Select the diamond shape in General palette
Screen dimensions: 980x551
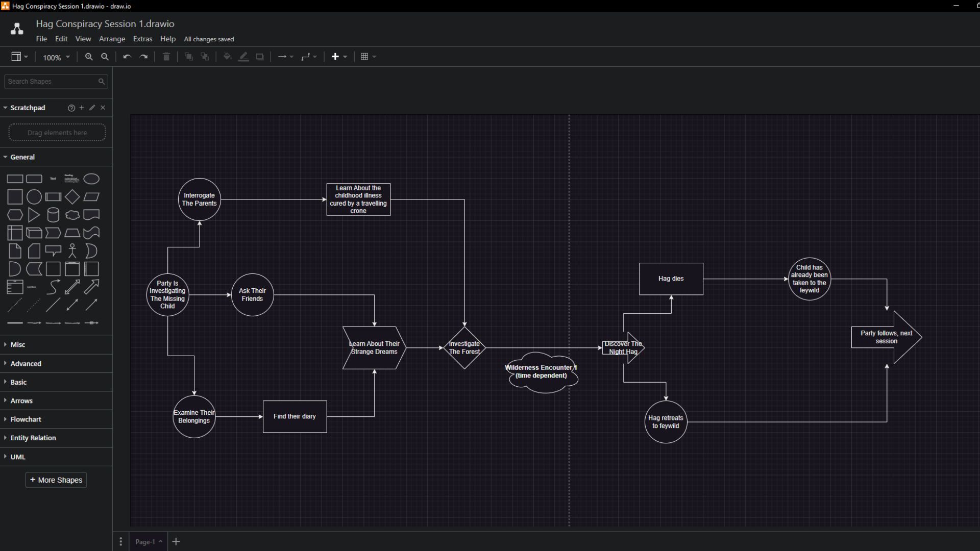coord(72,197)
